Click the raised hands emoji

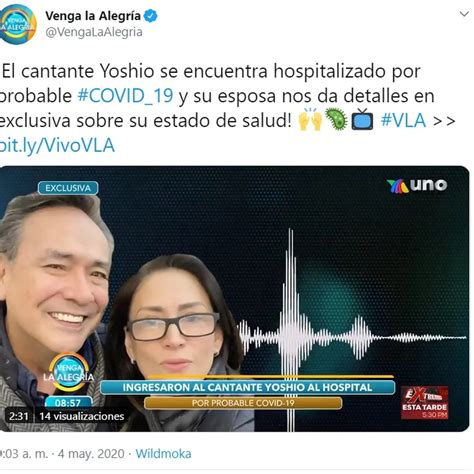pos(310,119)
